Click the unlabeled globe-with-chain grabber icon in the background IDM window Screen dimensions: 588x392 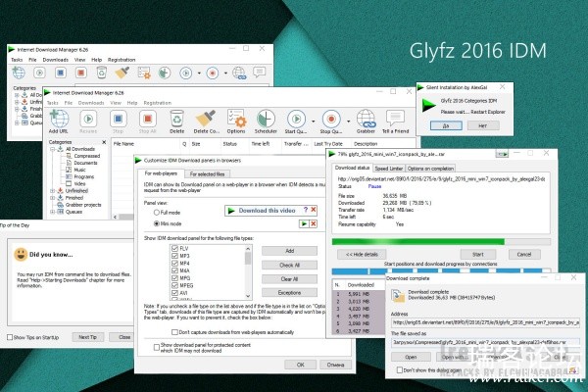239,73
